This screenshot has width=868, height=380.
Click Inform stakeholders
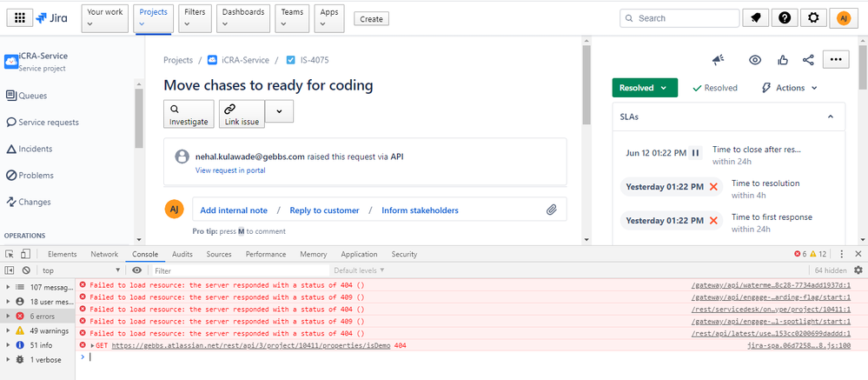pos(420,210)
